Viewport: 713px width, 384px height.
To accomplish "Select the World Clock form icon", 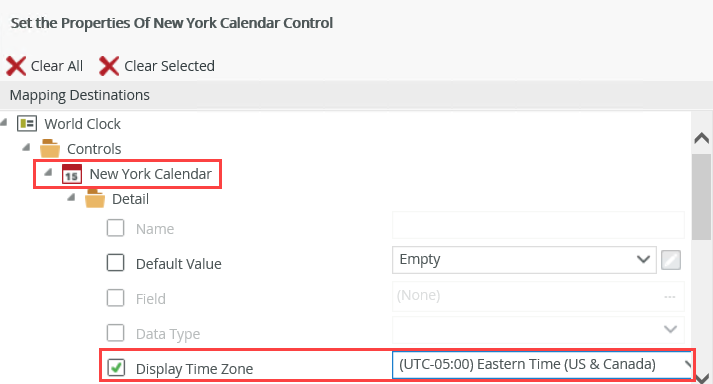I will pos(27,123).
